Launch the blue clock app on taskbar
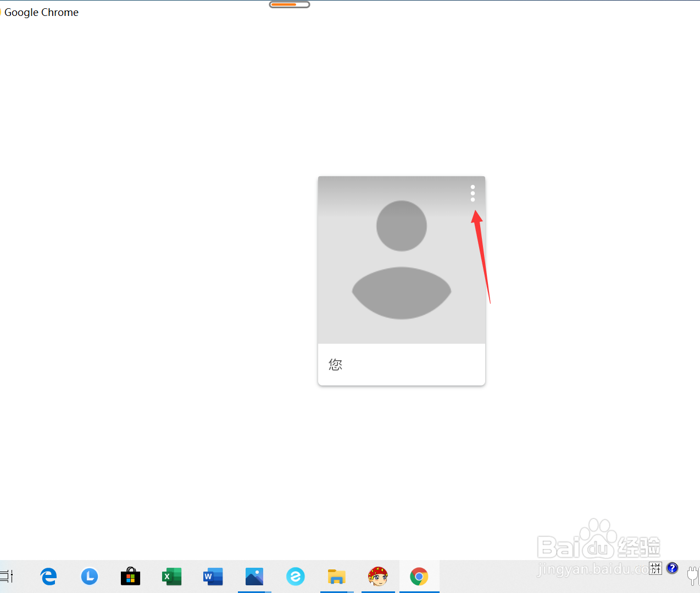Screen dimensions: 700x593 click(x=90, y=577)
